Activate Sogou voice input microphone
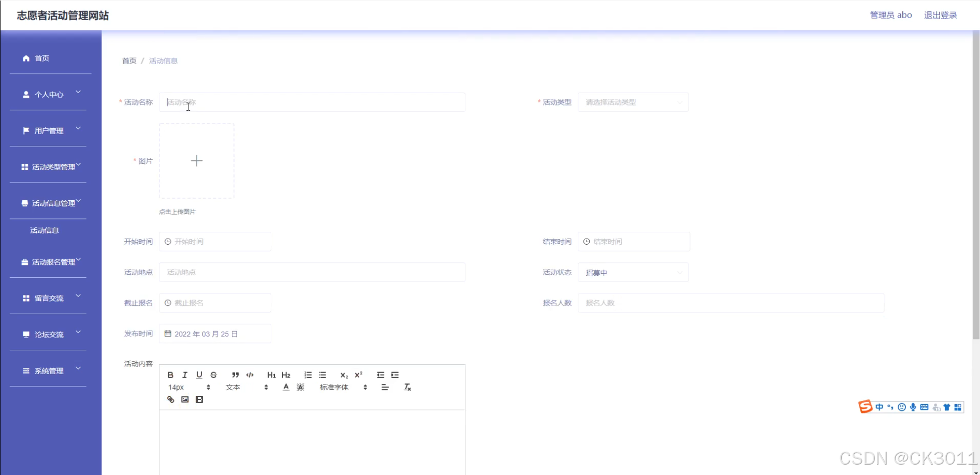Viewport: 980px width, 475px height. click(913, 407)
